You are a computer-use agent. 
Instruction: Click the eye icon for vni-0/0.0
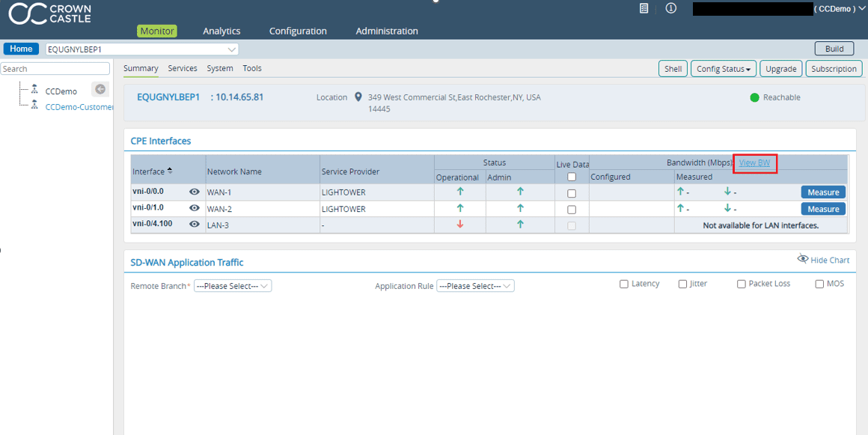[x=194, y=192]
